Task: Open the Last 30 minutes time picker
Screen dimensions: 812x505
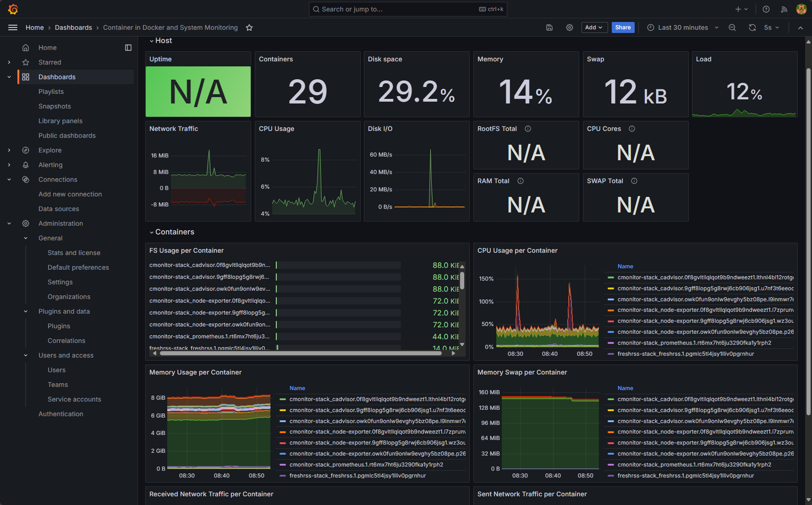Action: pyautogui.click(x=682, y=27)
